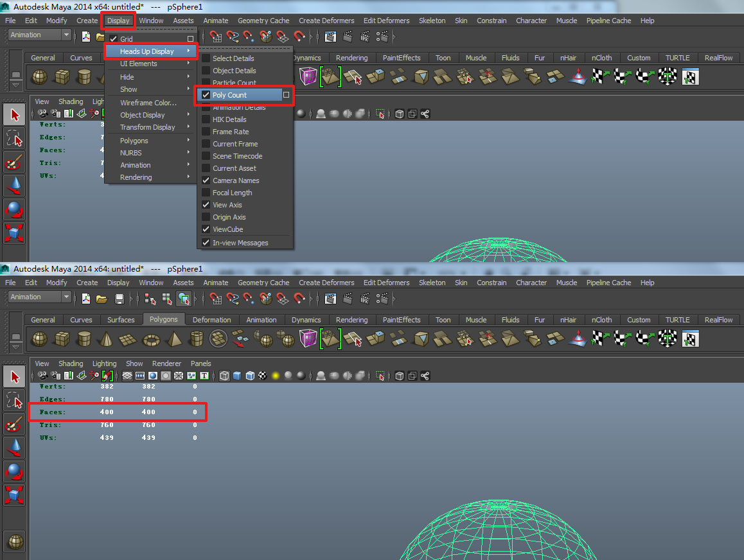744x560 pixels.
Task: Create polygon pipe from lower shelf
Action: [x=196, y=339]
